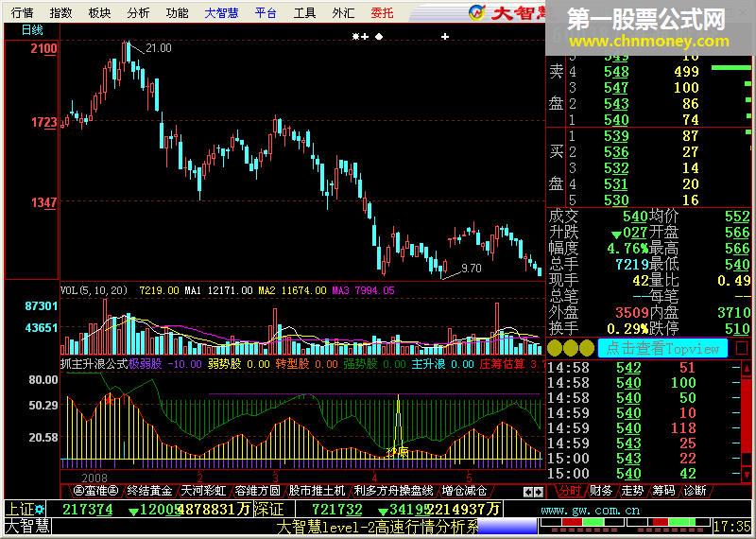Image resolution: width=756 pixels, height=539 pixels.
Task: Open the 外汇 menu
Action: point(343,13)
